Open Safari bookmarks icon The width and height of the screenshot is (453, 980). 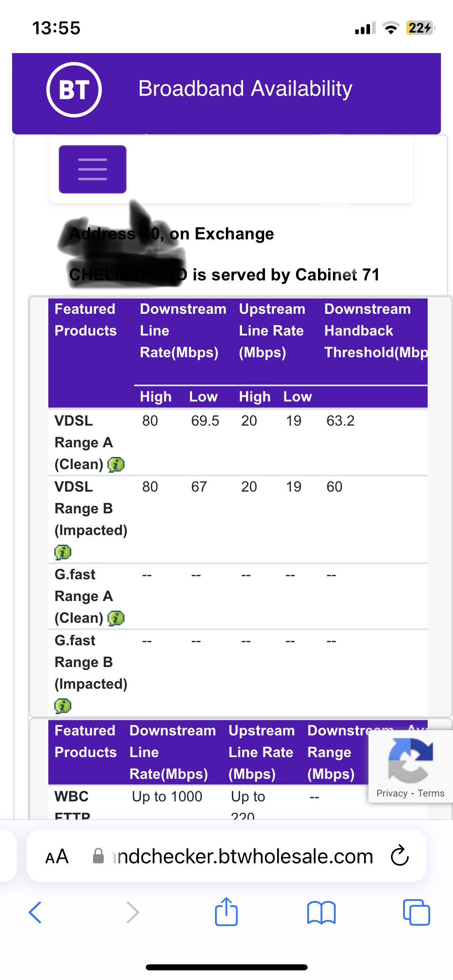pyautogui.click(x=321, y=912)
